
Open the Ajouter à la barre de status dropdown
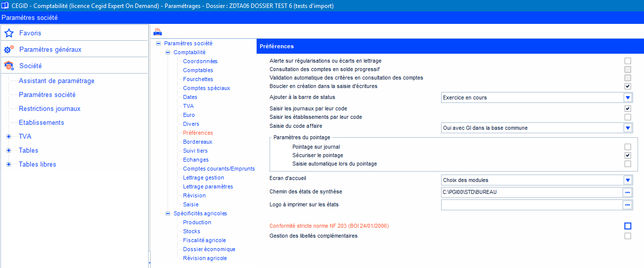[x=628, y=98]
